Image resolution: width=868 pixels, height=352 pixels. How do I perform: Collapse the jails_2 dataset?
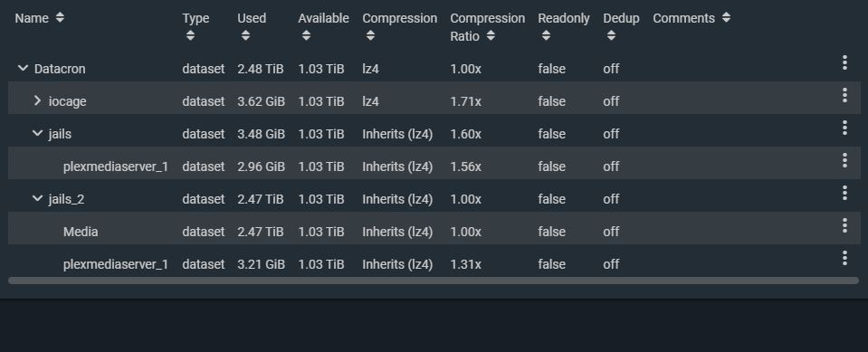tap(37, 199)
